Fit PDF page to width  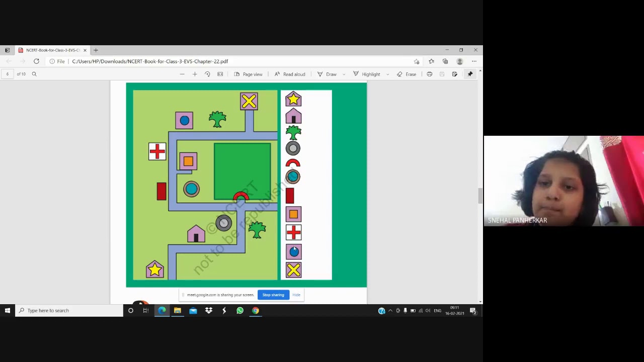(220, 74)
